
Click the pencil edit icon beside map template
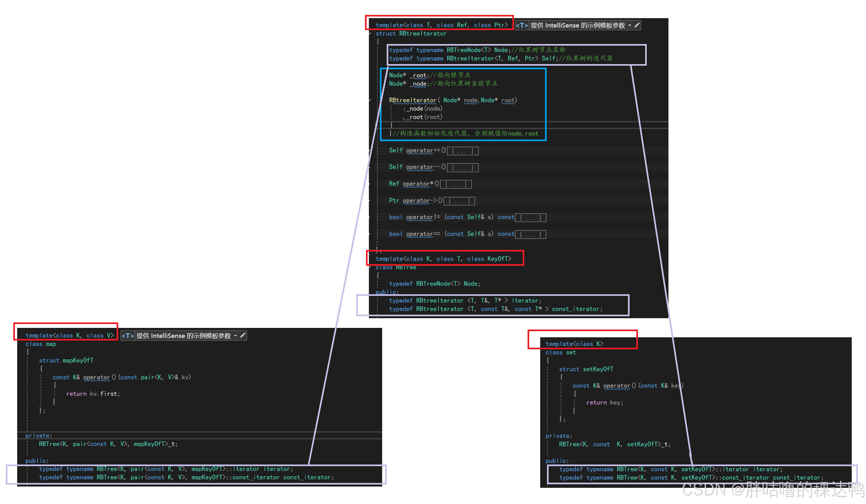click(x=243, y=336)
